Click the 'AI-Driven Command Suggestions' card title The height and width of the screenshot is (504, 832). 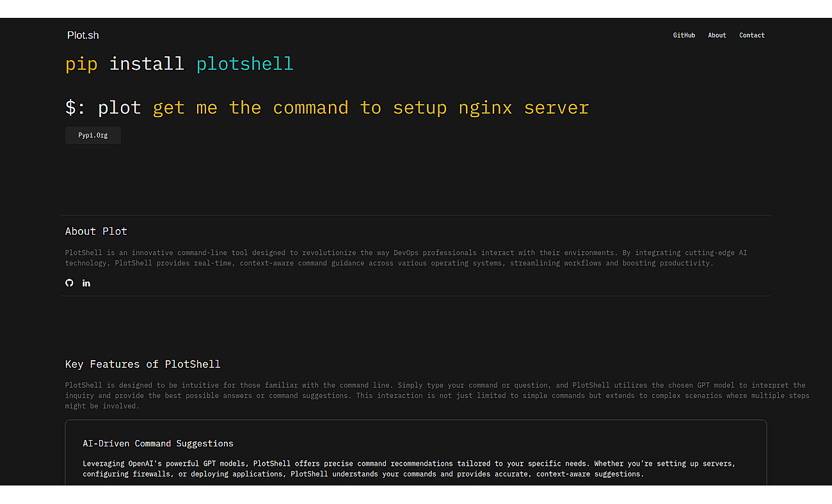pos(158,443)
